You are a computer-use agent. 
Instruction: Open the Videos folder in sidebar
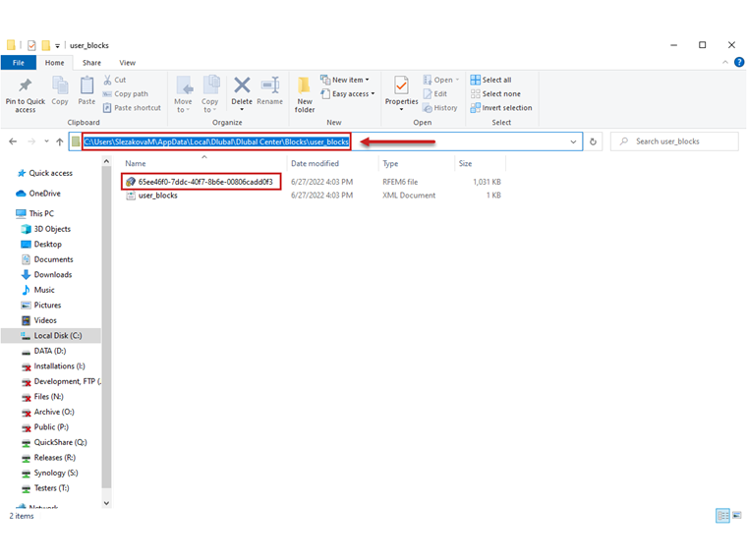tap(39, 320)
